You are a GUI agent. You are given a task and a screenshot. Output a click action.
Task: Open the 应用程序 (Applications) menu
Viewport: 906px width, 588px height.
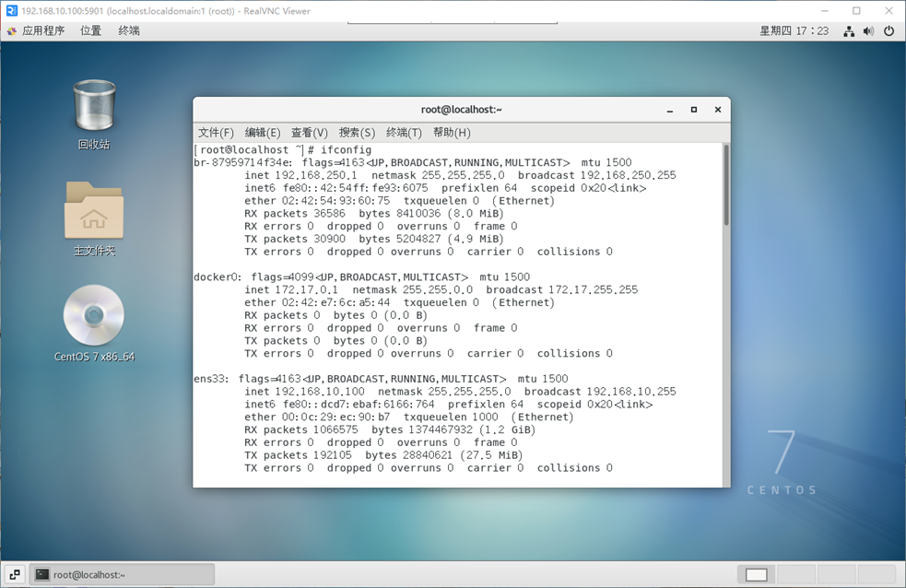point(36,30)
